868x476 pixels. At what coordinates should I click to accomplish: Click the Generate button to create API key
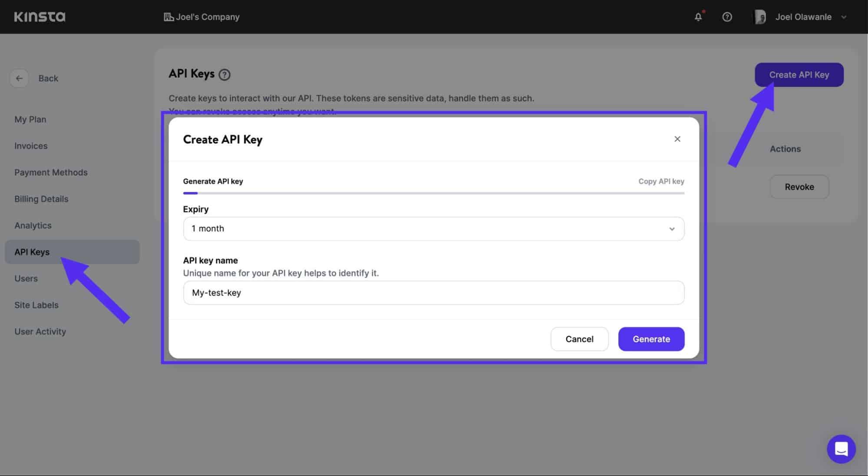coord(651,339)
